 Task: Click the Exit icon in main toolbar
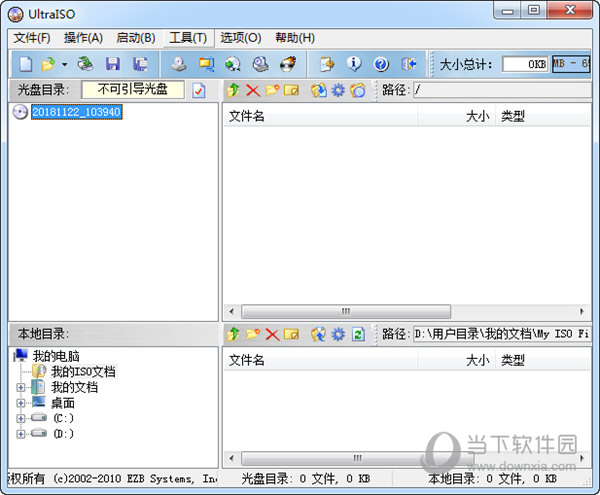[x=409, y=64]
